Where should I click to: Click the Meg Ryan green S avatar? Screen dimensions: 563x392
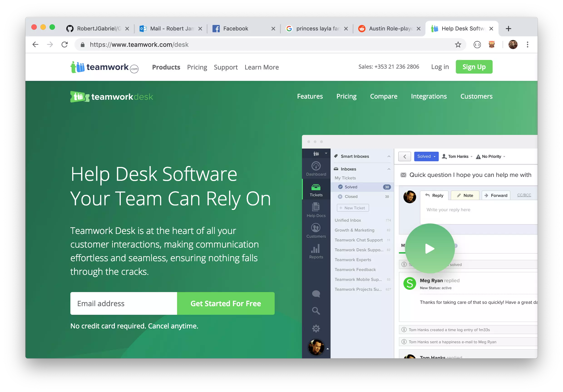tap(410, 283)
